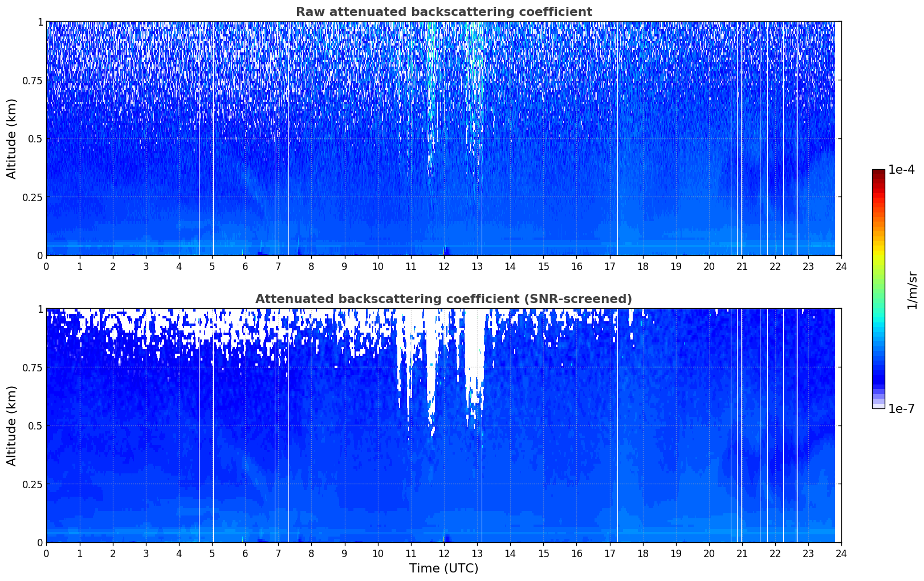This screenshot has height=581, width=924.
Task: Click hour tick '6' under the raw plot
Action: 245,266
